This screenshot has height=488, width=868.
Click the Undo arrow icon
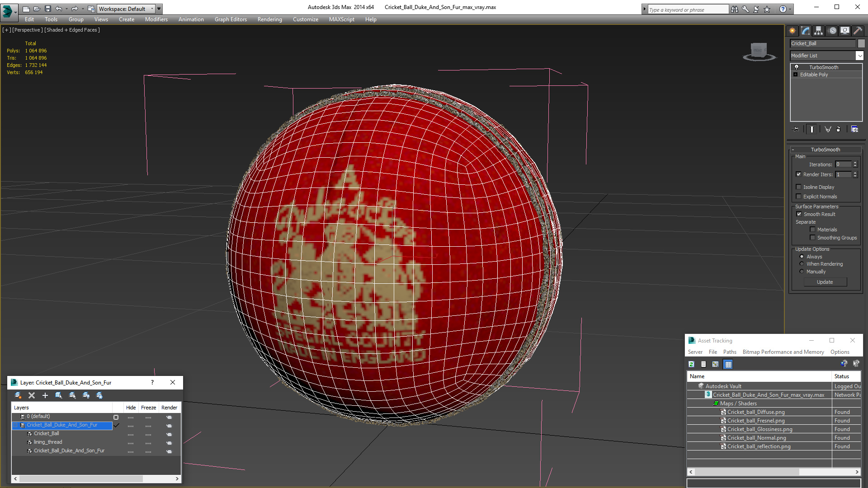coord(59,9)
